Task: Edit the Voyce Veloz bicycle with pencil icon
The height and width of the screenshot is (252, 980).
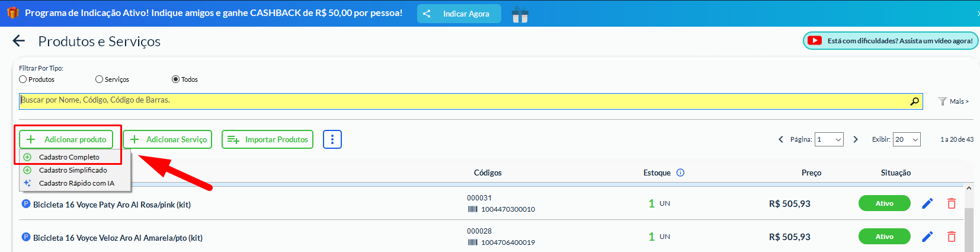Action: point(927,237)
